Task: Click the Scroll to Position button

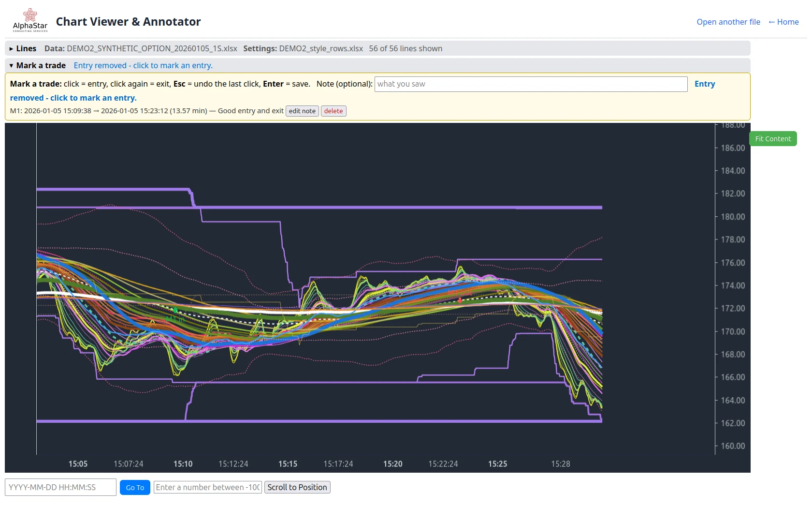Action: tap(297, 487)
